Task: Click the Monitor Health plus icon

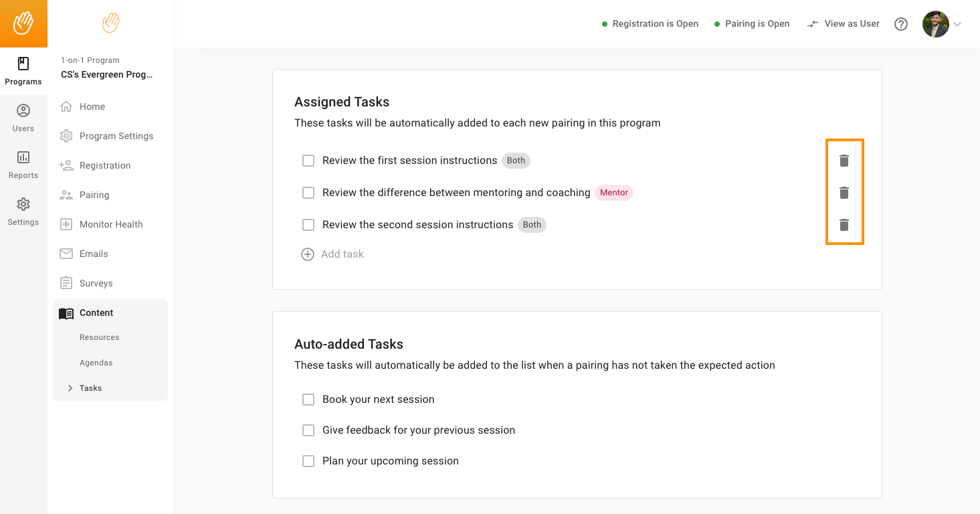Action: click(x=66, y=224)
